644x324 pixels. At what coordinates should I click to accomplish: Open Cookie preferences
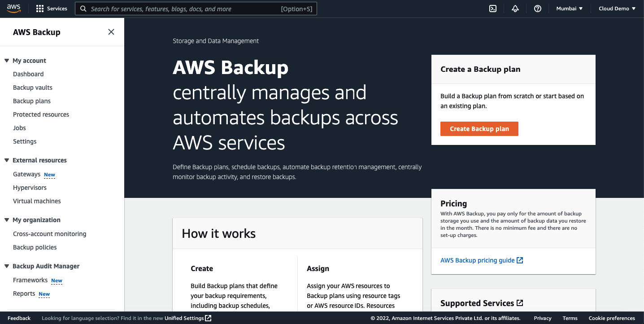[612, 318]
